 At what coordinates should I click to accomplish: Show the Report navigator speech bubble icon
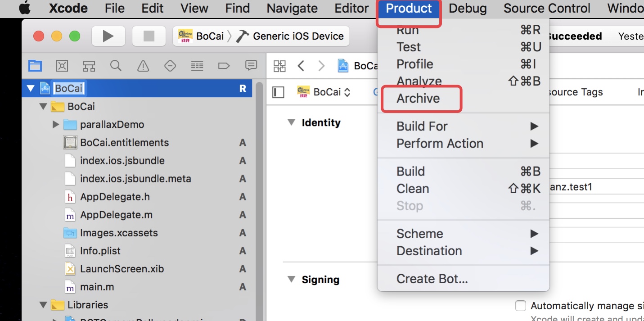251,66
